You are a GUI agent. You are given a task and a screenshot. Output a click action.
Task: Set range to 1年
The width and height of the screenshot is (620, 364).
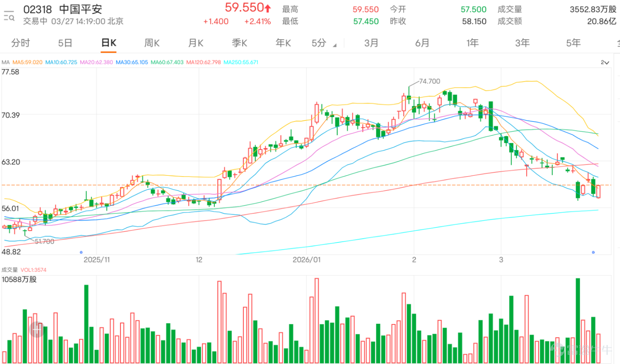[472, 43]
